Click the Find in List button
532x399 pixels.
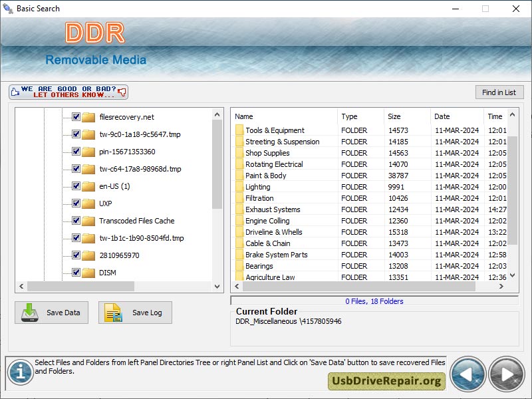click(x=499, y=92)
